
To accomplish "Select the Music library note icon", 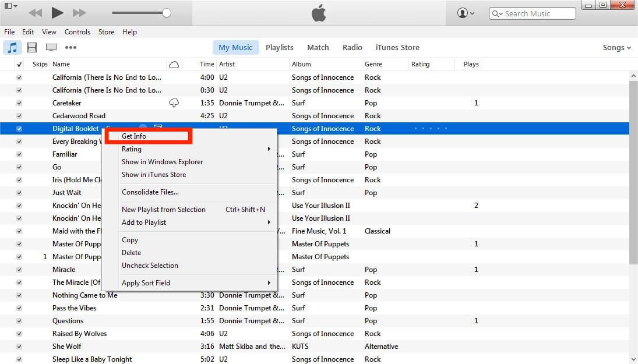I will [x=13, y=48].
